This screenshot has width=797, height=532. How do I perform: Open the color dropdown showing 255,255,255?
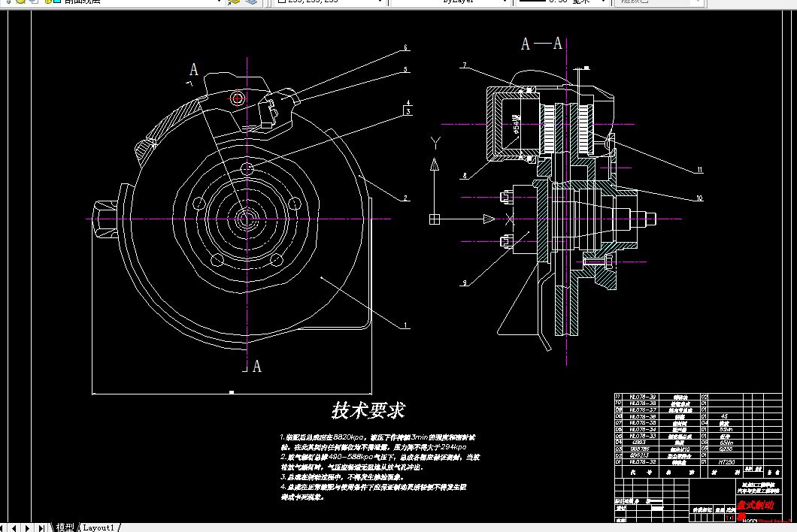pyautogui.click(x=380, y=3)
